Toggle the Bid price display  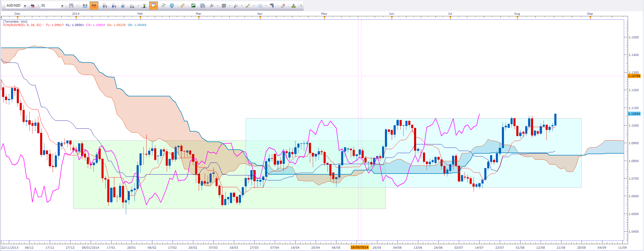coord(85,6)
